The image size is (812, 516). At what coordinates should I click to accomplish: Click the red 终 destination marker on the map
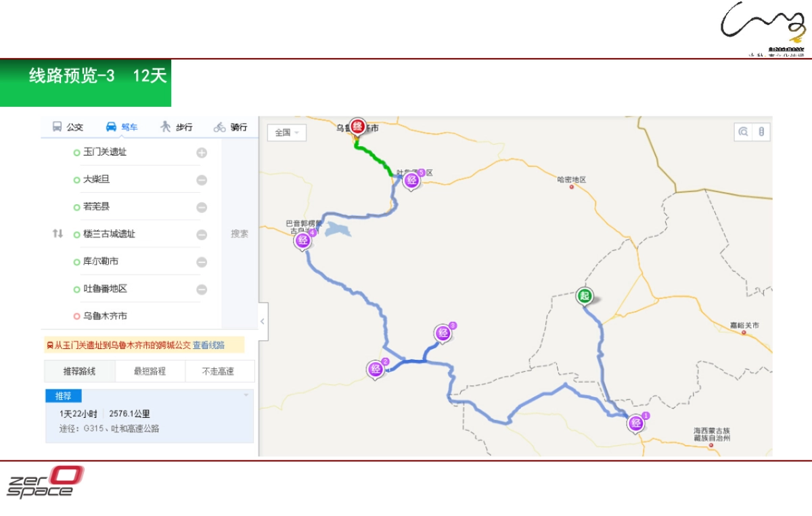tap(357, 126)
